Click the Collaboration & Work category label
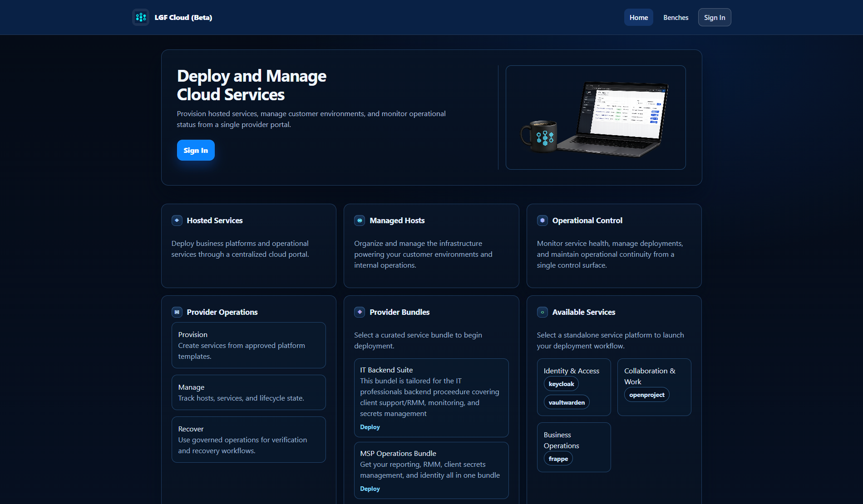This screenshot has height=504, width=863. click(650, 376)
